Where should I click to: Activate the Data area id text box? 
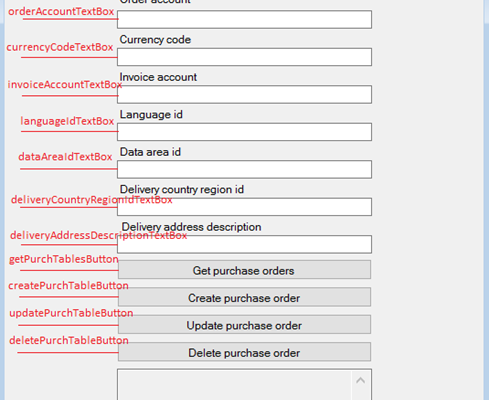click(x=244, y=169)
